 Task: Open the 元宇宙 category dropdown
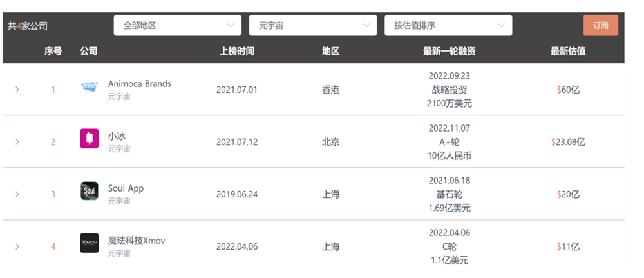(312, 26)
